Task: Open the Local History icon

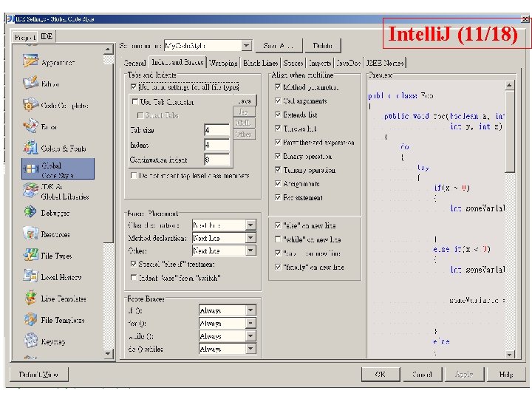Action: coord(30,276)
